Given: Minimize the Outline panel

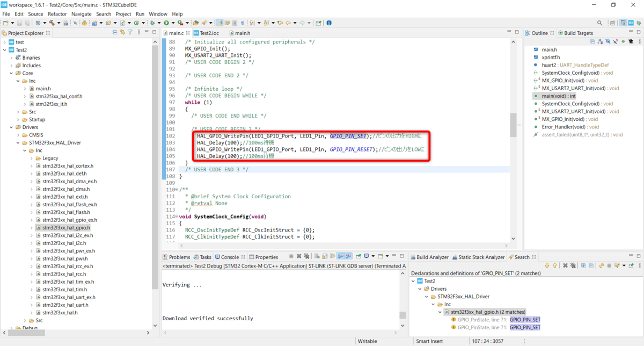Looking at the screenshot, I should [x=631, y=31].
